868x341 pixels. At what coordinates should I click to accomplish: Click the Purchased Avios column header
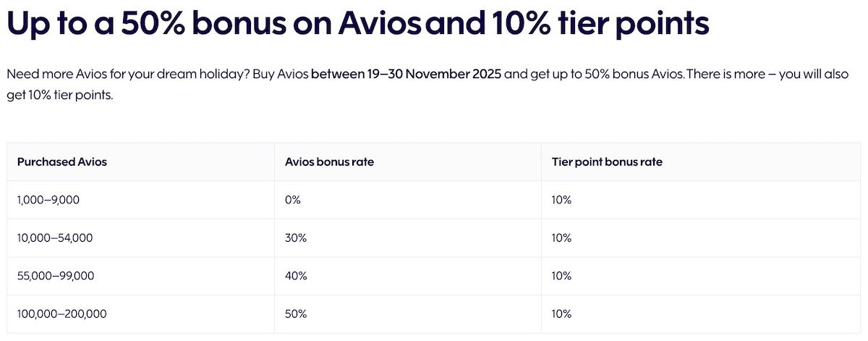62,162
